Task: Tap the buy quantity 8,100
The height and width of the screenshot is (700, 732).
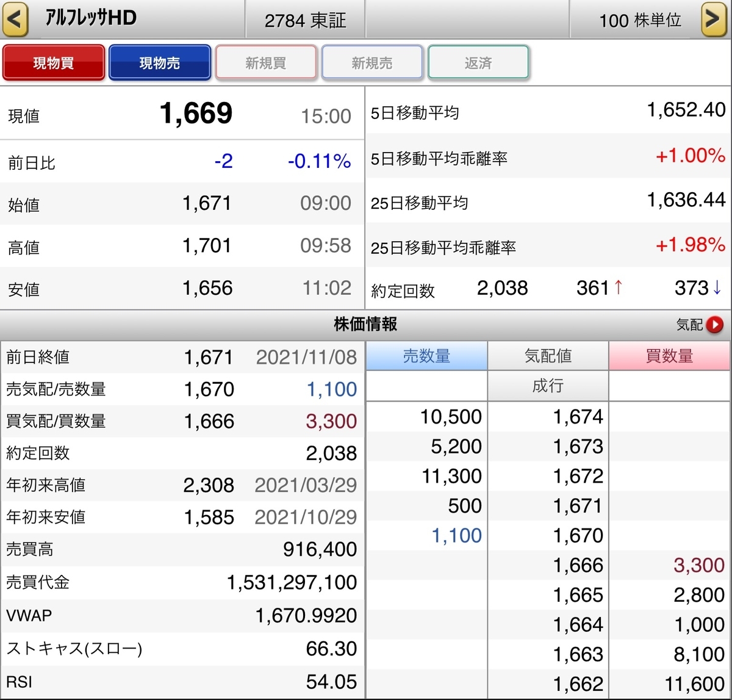Action: point(699,655)
